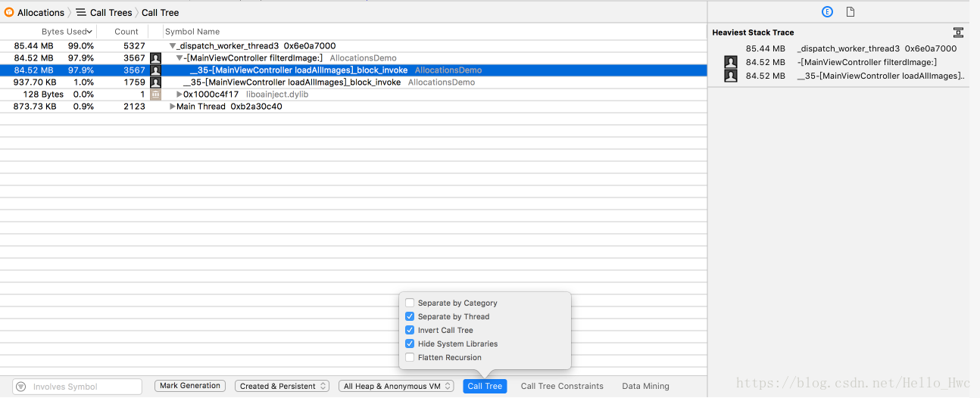
Task: Click the 5327 count cell
Action: [134, 46]
